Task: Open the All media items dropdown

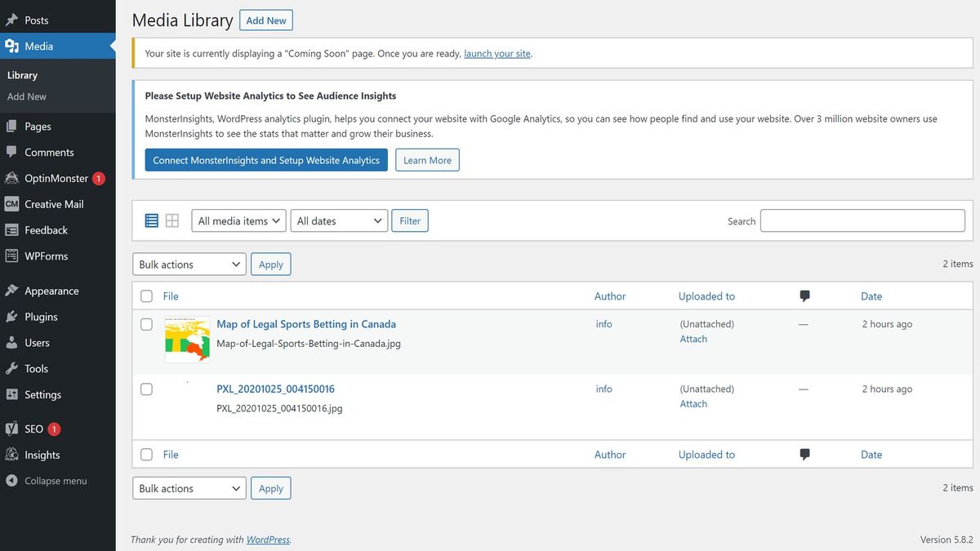Action: tap(238, 220)
